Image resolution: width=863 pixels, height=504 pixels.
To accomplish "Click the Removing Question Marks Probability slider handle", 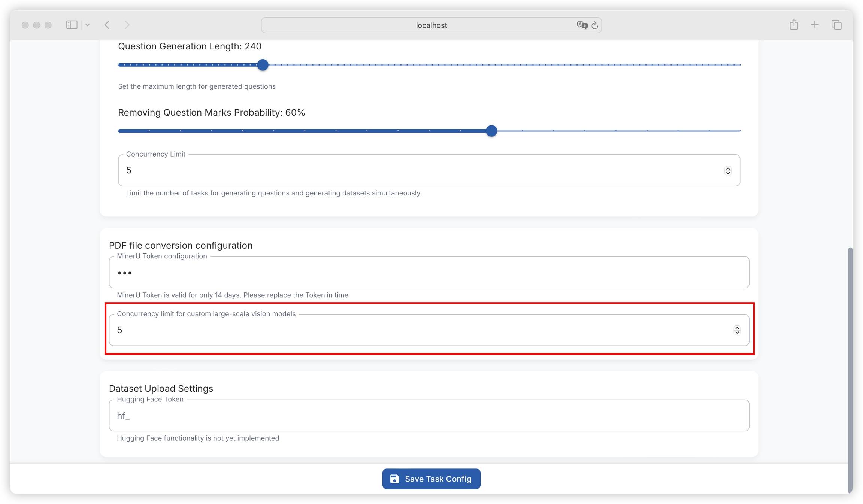I will pyautogui.click(x=491, y=131).
